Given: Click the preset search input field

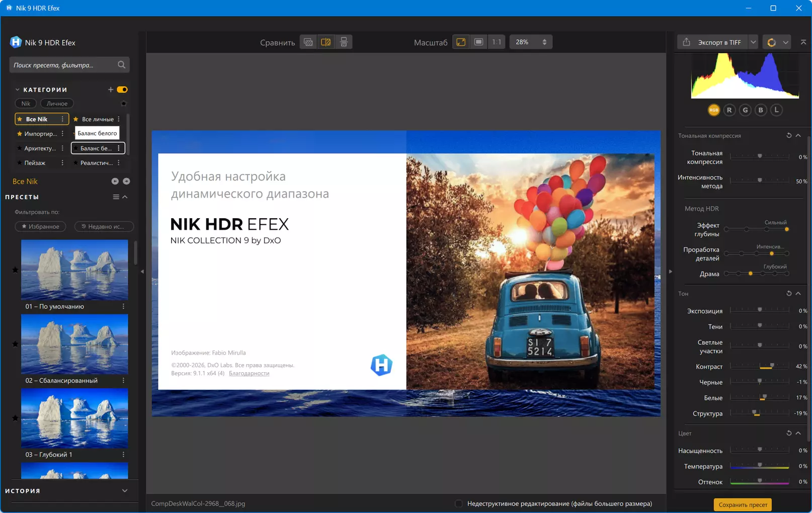Looking at the screenshot, I should pos(69,65).
